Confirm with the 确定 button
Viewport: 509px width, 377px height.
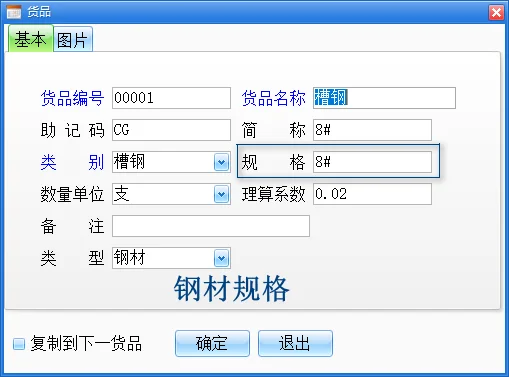[x=212, y=344]
